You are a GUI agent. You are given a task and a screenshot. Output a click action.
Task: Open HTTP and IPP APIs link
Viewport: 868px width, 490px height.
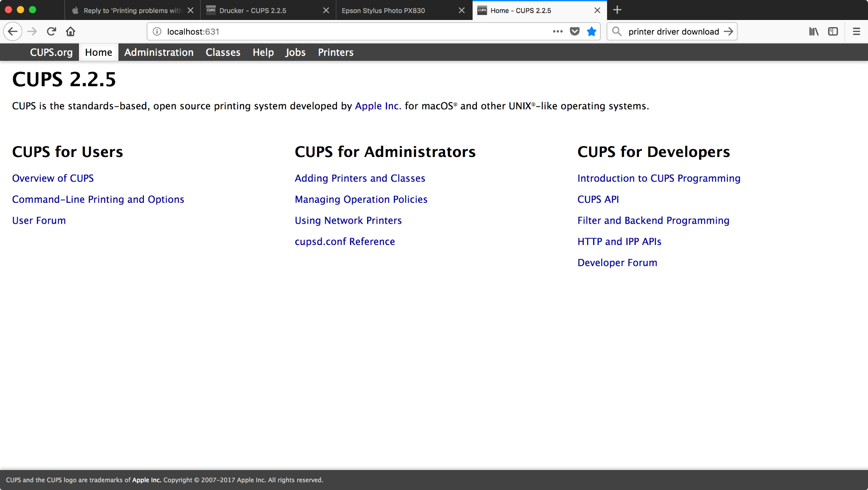pyautogui.click(x=619, y=241)
